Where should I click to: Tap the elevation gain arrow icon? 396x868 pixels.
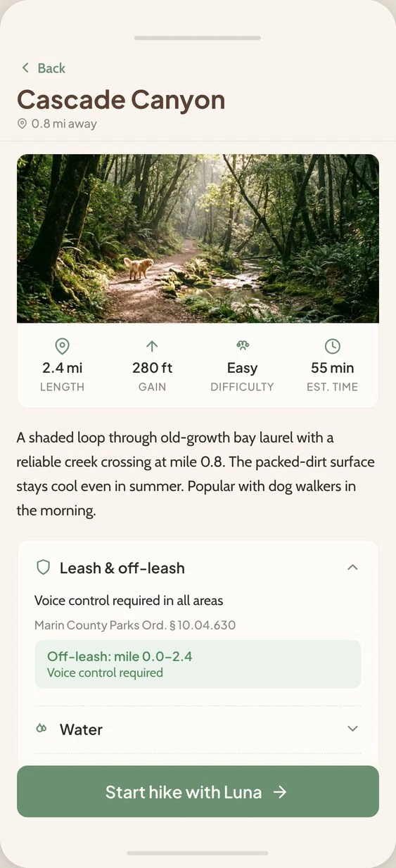[x=152, y=346]
